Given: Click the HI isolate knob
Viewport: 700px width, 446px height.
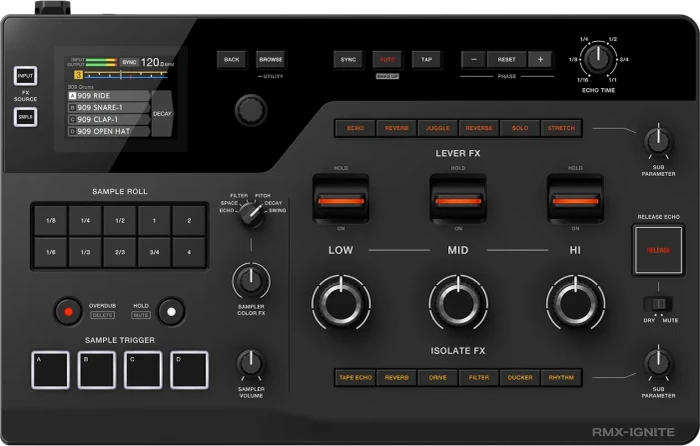Looking at the screenshot, I should [575, 304].
